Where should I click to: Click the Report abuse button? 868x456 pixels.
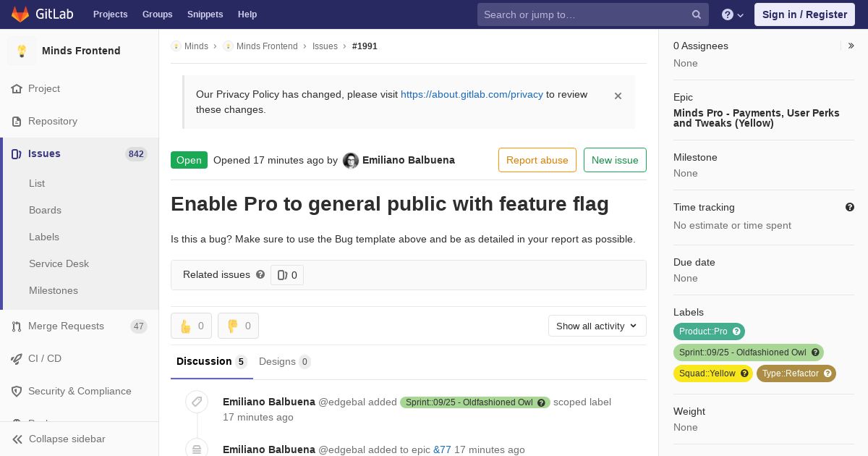537,160
